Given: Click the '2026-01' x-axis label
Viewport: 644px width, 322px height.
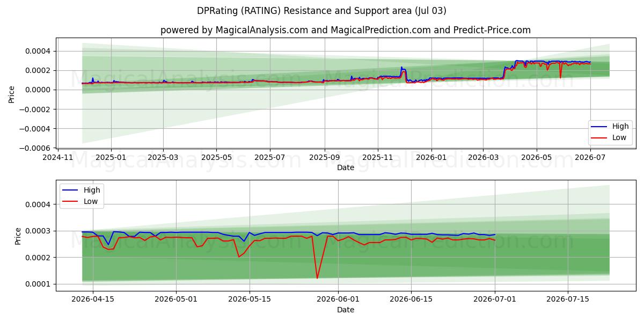Looking at the screenshot, I should tap(431, 158).
